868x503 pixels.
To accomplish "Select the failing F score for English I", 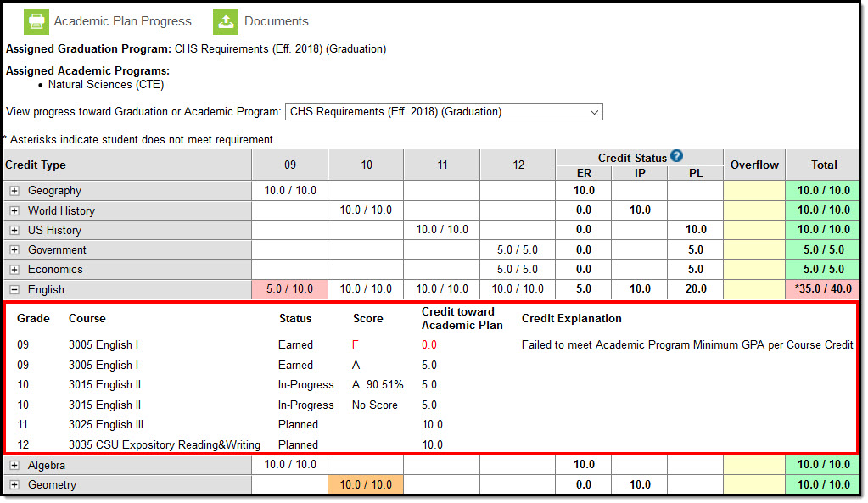I will tap(356, 344).
